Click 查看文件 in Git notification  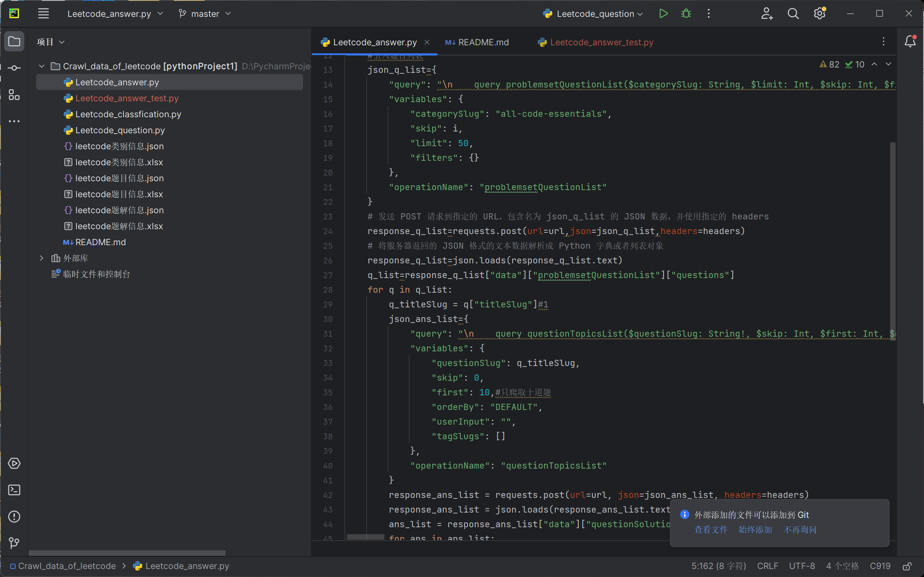pos(711,530)
